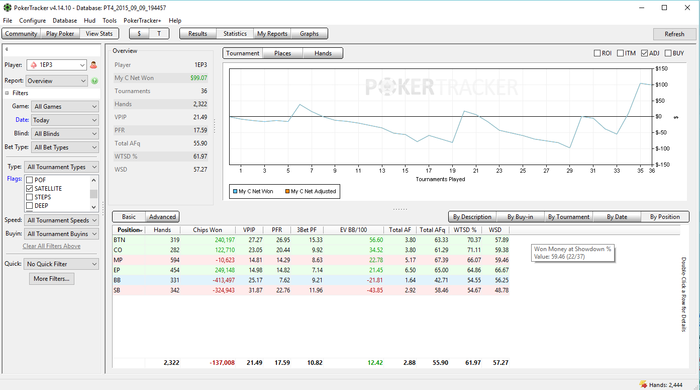The width and height of the screenshot is (700, 390).
Task: Toggle the ITM checkbox
Action: (621, 53)
